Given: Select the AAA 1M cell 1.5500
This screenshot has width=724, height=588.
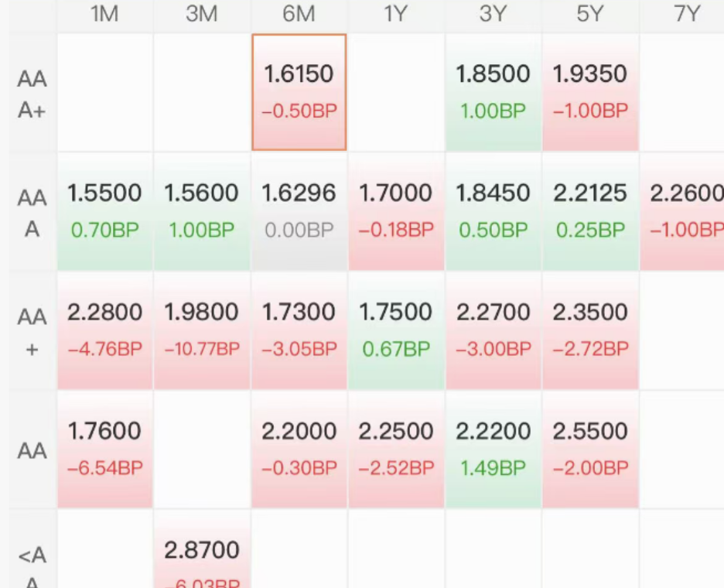Looking at the screenshot, I should tap(105, 211).
